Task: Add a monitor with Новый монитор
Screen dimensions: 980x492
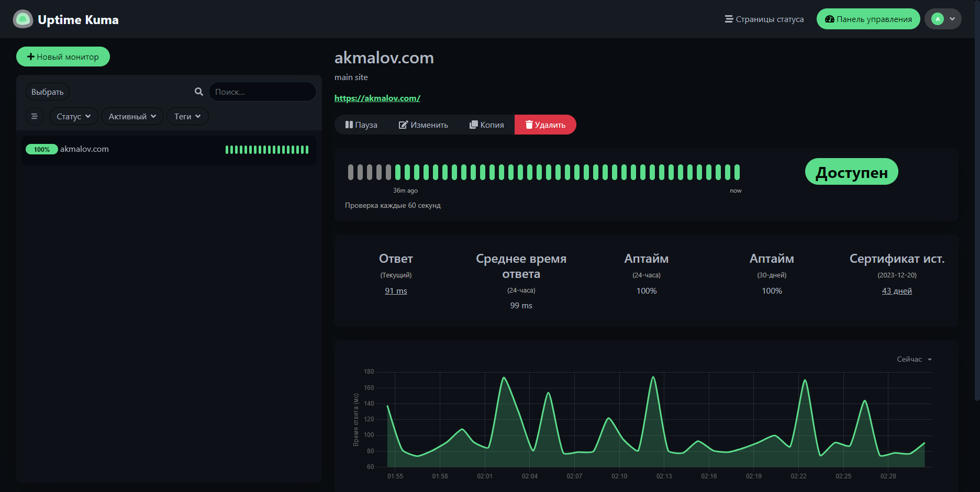Action: 63,57
